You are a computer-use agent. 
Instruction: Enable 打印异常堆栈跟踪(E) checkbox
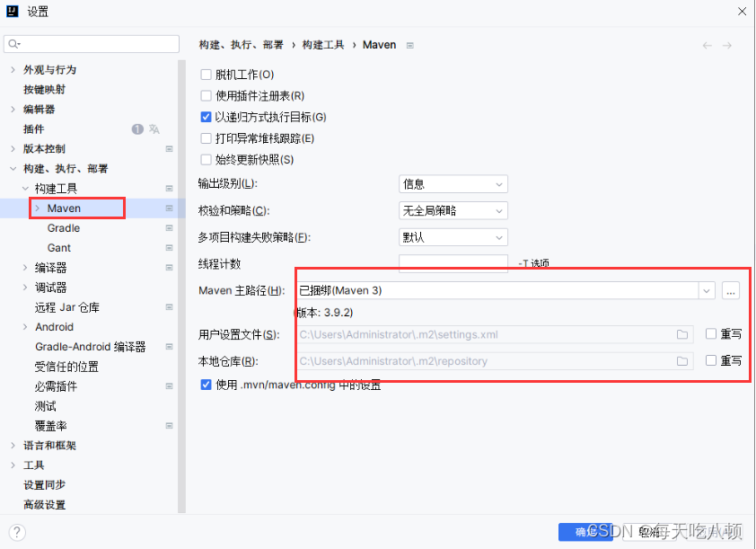[206, 138]
